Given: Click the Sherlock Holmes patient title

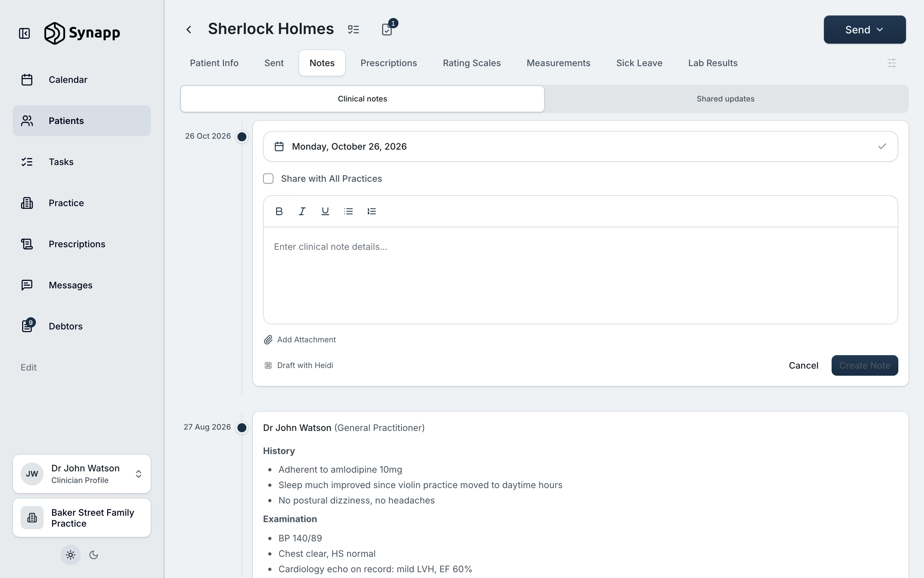Looking at the screenshot, I should click(271, 29).
